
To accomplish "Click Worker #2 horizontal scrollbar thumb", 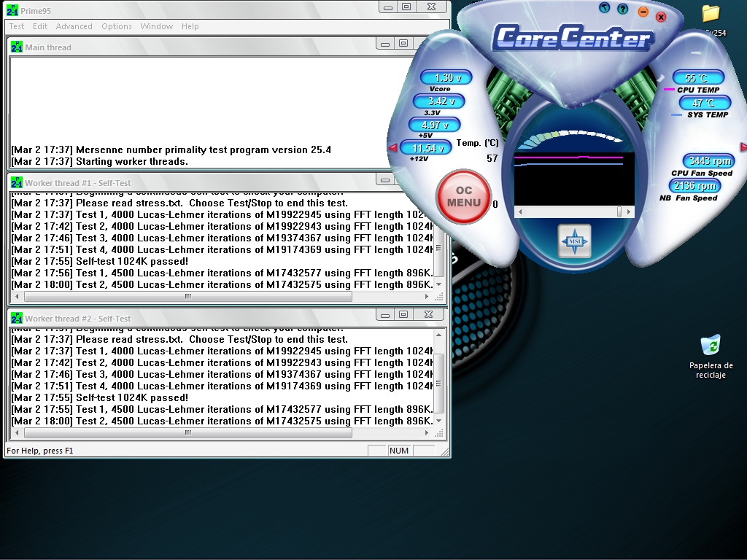I will point(188,433).
